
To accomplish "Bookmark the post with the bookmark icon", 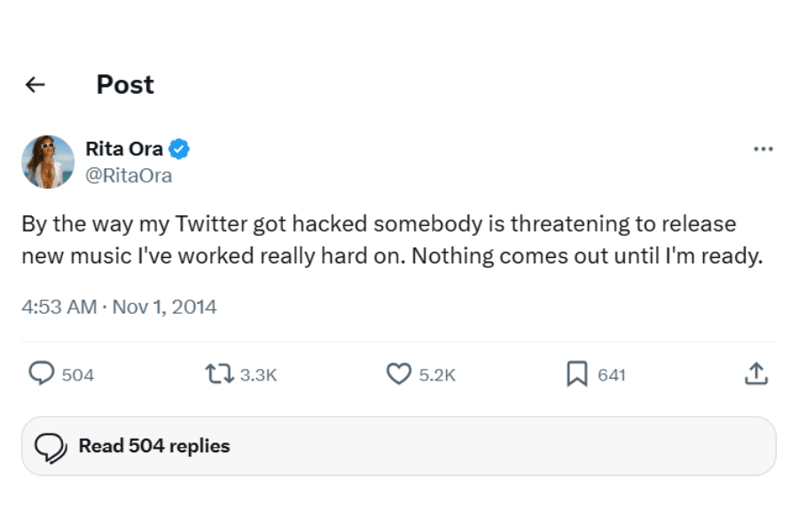I will pos(576,374).
